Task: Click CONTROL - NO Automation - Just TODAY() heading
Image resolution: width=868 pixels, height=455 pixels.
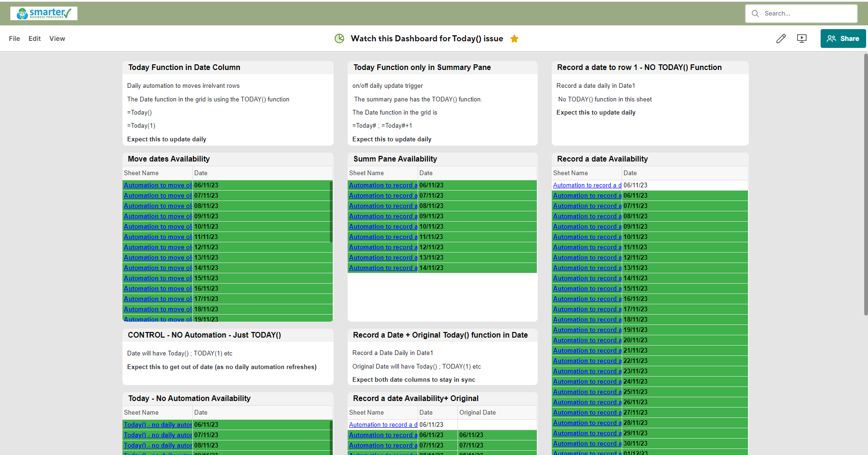Action: point(204,335)
